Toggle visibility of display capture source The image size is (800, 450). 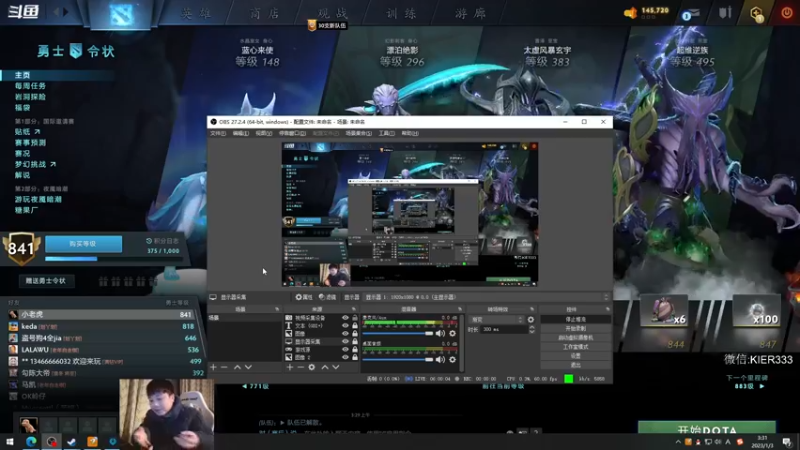click(x=345, y=341)
